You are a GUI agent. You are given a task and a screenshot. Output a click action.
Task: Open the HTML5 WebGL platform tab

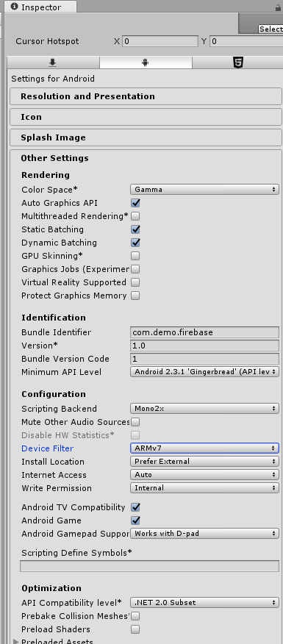[238, 62]
